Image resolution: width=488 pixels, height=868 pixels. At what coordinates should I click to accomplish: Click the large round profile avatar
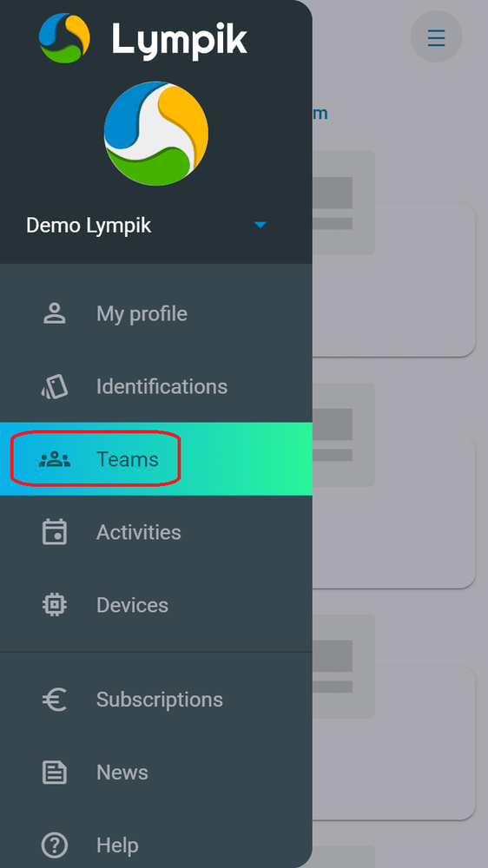tap(156, 134)
